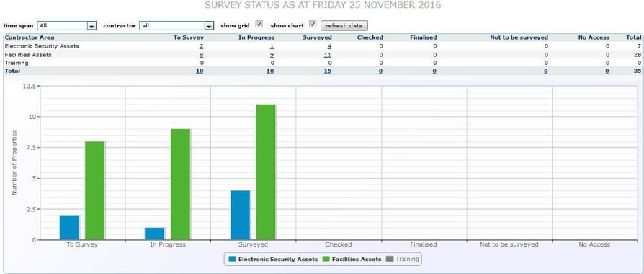Click the grey Training legend swatch
644x274 pixels.
390,259
